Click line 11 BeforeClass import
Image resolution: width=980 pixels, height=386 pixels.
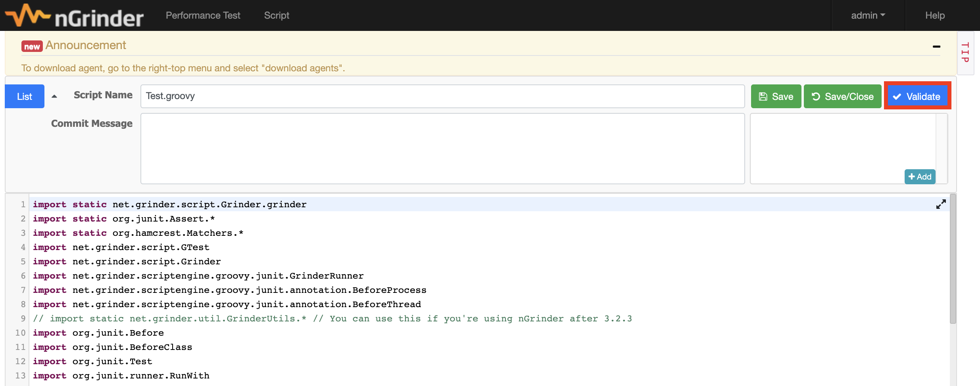pyautogui.click(x=113, y=347)
